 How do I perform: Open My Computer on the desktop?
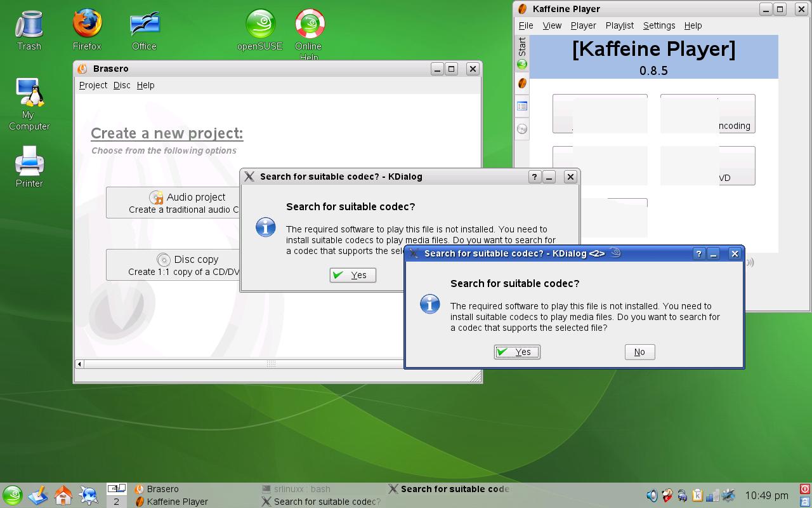pos(29,104)
